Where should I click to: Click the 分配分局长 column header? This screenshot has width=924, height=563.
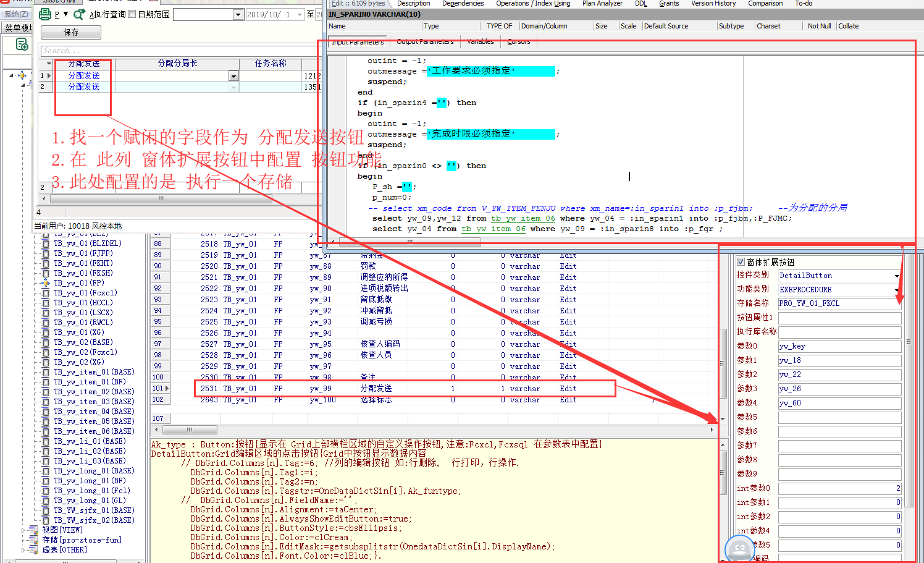click(178, 64)
